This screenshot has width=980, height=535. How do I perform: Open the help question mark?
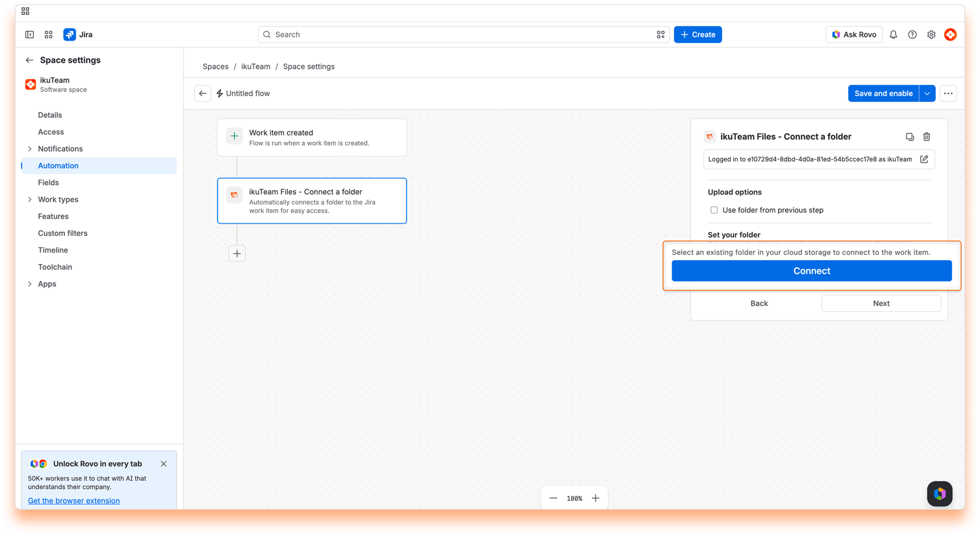click(912, 35)
